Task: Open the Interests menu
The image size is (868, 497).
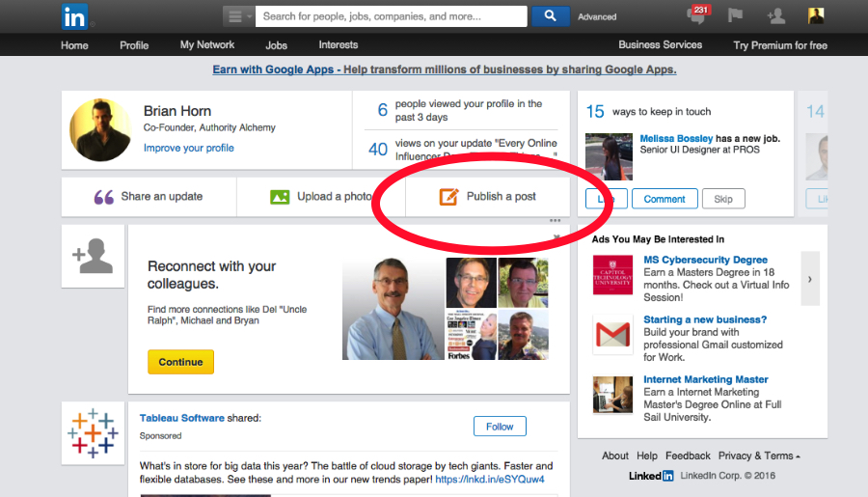Action: coord(339,45)
